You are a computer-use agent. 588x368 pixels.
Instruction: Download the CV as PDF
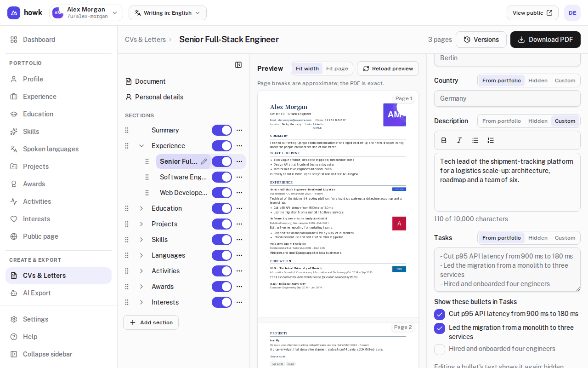(x=545, y=40)
